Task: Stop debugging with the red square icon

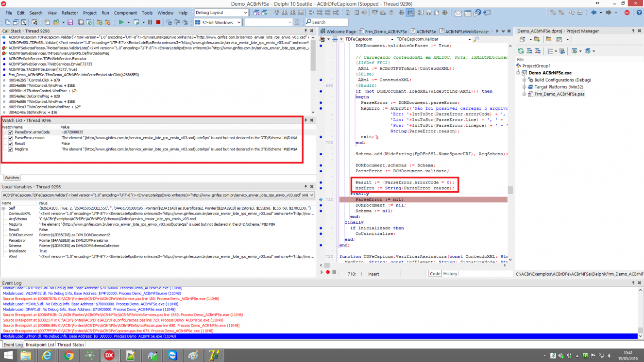Action: pos(158,22)
